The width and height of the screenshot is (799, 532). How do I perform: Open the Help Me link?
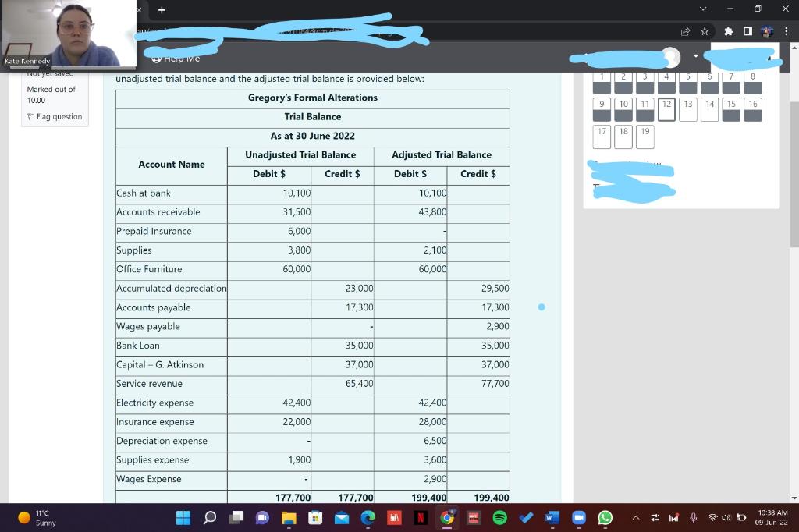[x=176, y=58]
